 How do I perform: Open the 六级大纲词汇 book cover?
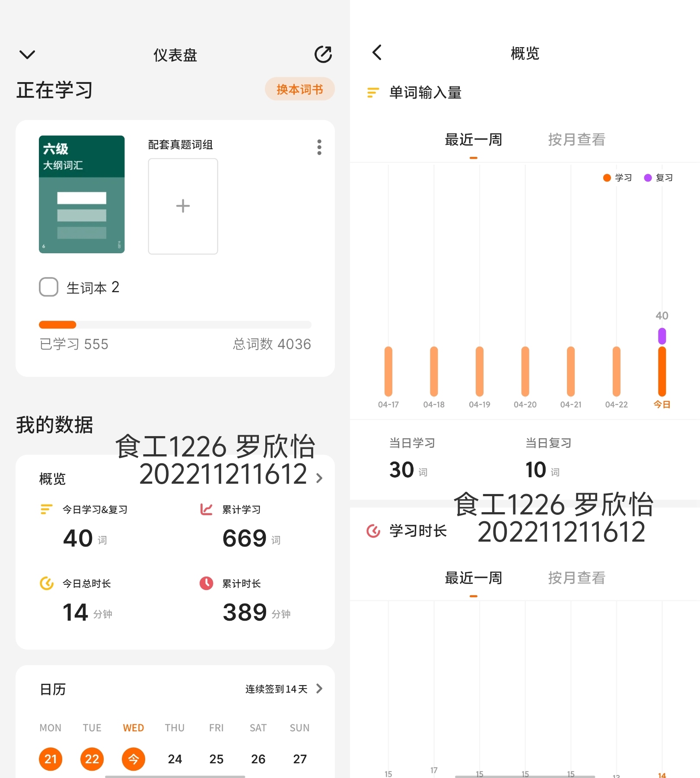(82, 194)
